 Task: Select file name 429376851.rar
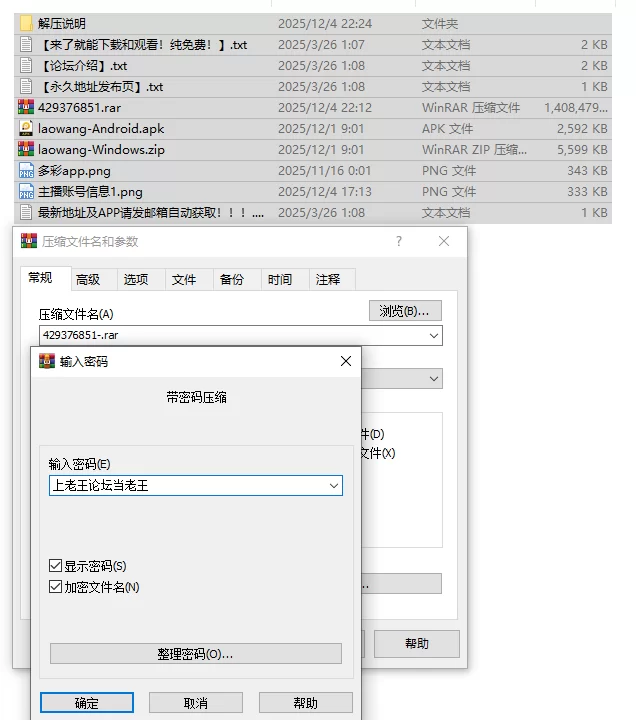click(x=79, y=107)
